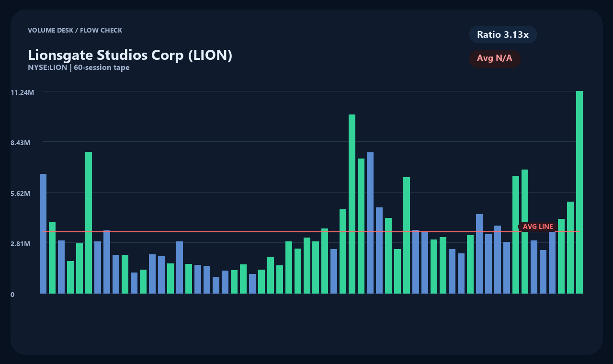The width and height of the screenshot is (613, 364).
Task: Click the 8.43M axis label
Action: point(21,143)
